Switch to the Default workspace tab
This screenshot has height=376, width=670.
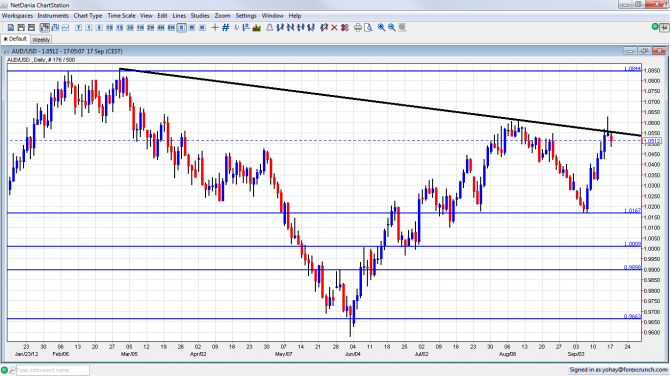pyautogui.click(x=15, y=39)
